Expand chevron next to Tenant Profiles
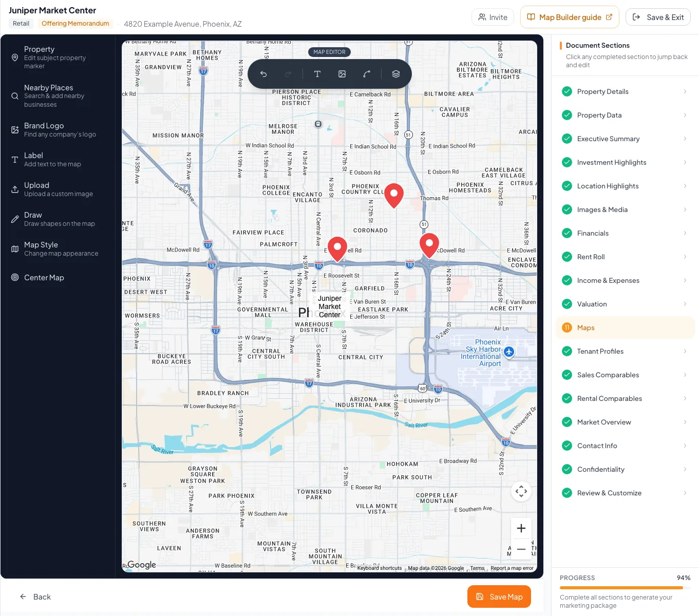699x616 pixels. tap(685, 351)
